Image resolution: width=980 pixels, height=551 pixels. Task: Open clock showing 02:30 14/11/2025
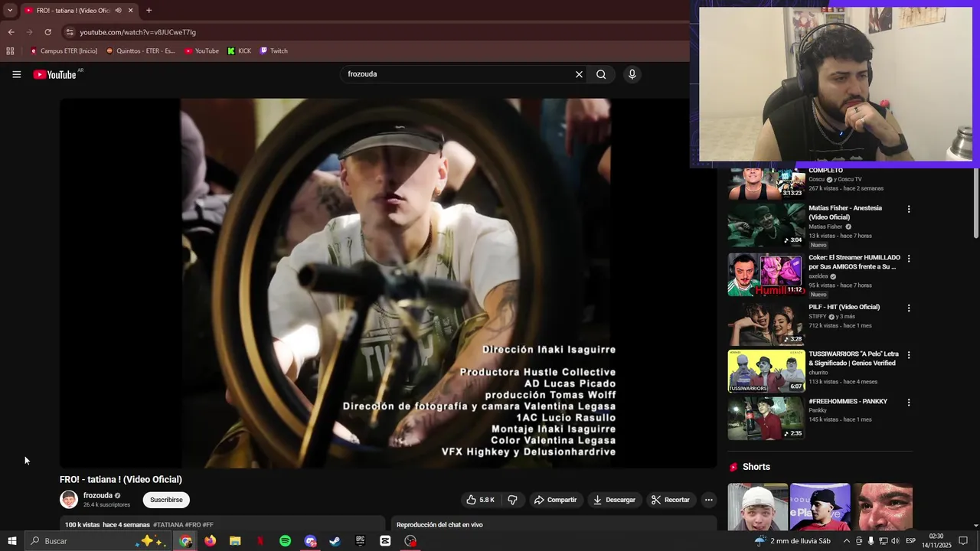click(x=937, y=541)
